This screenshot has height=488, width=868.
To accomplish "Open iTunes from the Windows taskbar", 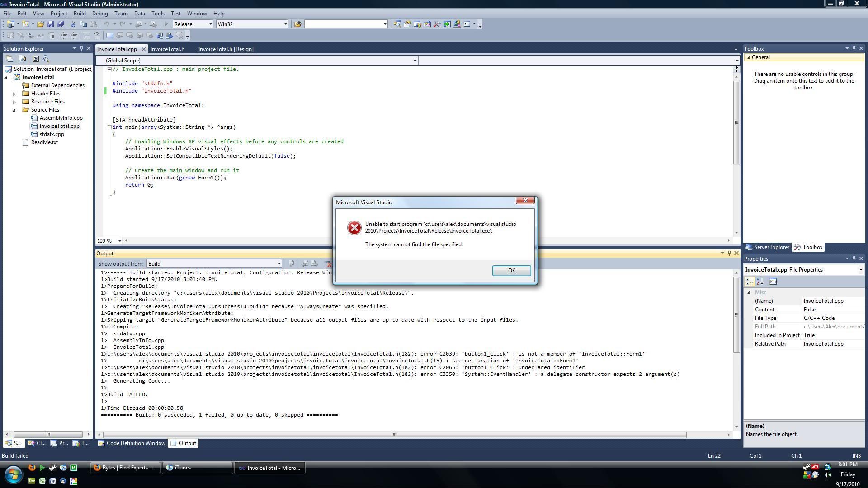I will pos(197,468).
